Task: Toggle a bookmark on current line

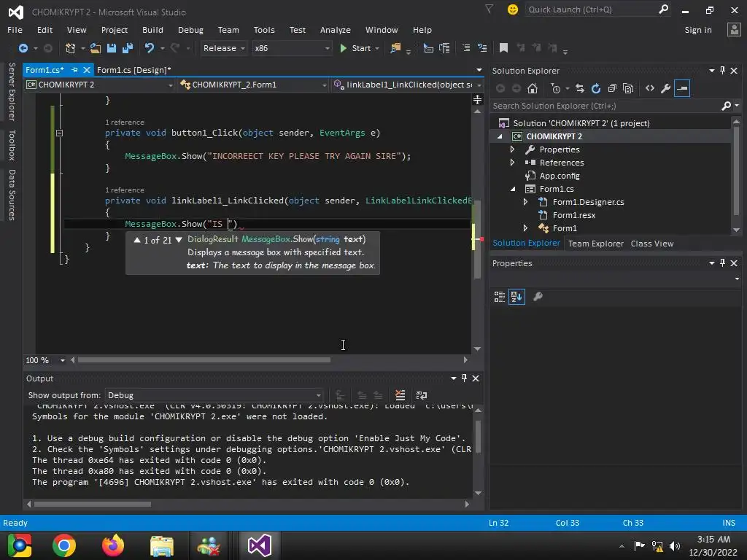Action: coord(503,48)
